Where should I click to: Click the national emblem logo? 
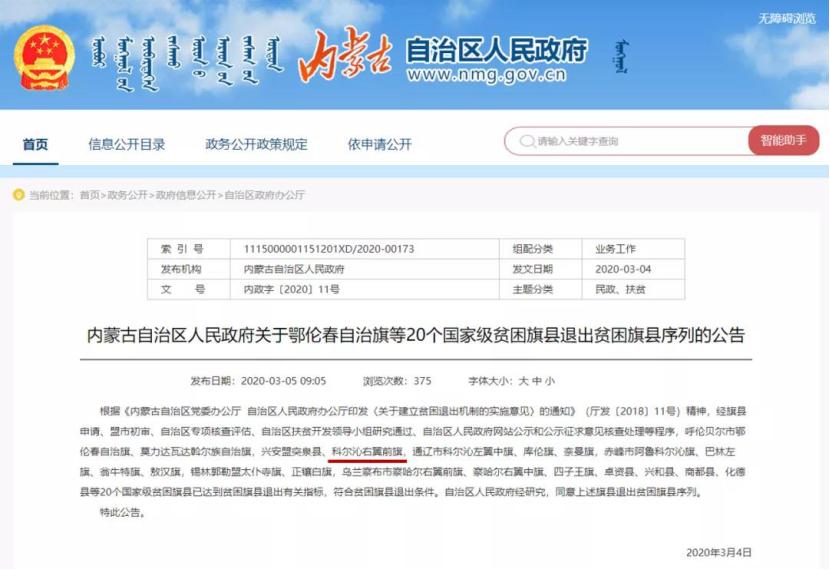coord(44,58)
